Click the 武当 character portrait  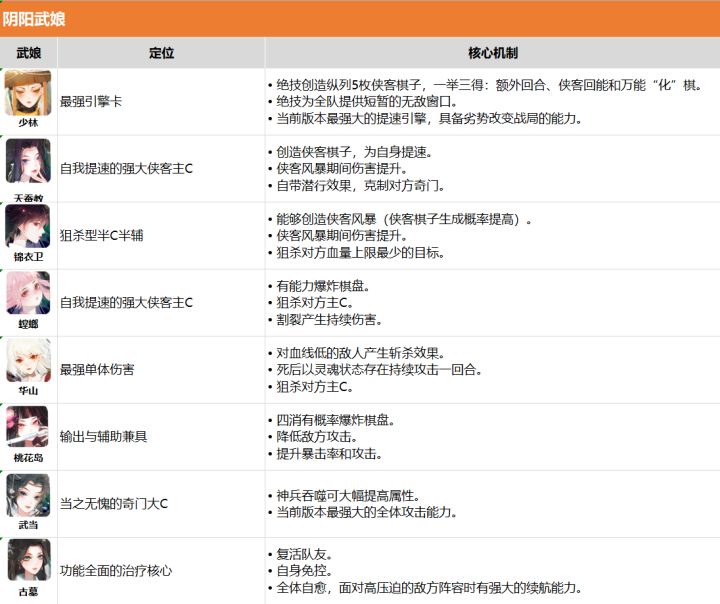coord(28,496)
